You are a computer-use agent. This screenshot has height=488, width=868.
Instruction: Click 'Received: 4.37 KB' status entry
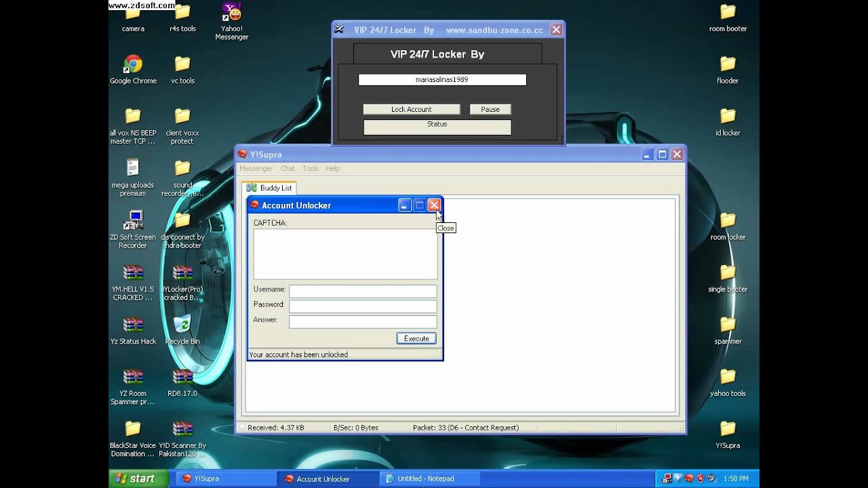click(276, 428)
